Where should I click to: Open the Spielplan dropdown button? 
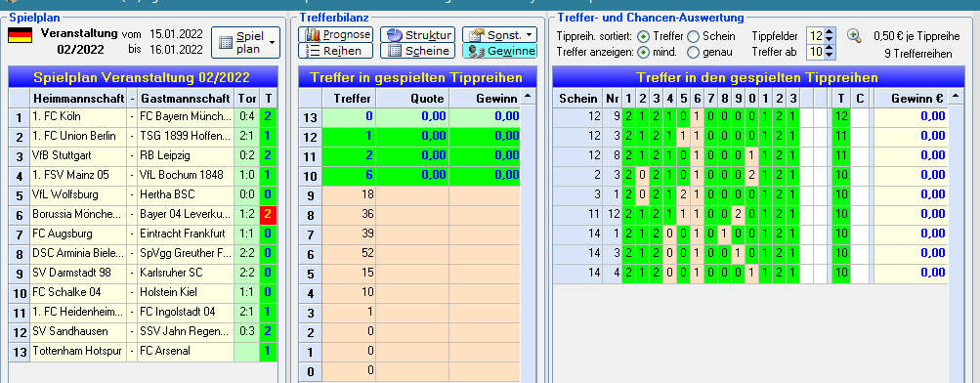pyautogui.click(x=245, y=42)
